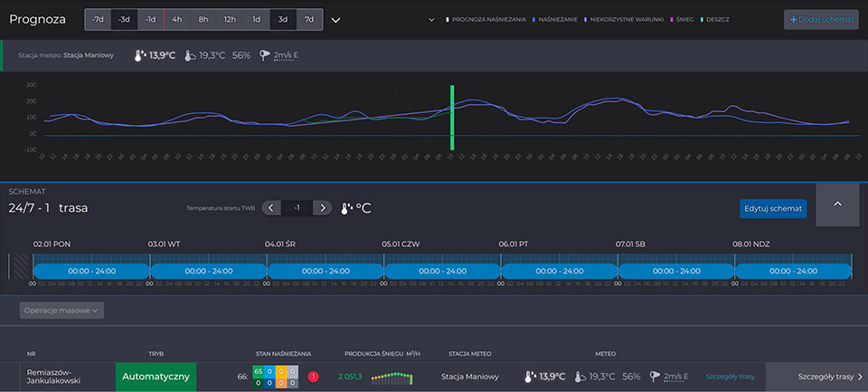Click the wind icon in the route row
This screenshot has height=392, width=868.
tap(656, 377)
